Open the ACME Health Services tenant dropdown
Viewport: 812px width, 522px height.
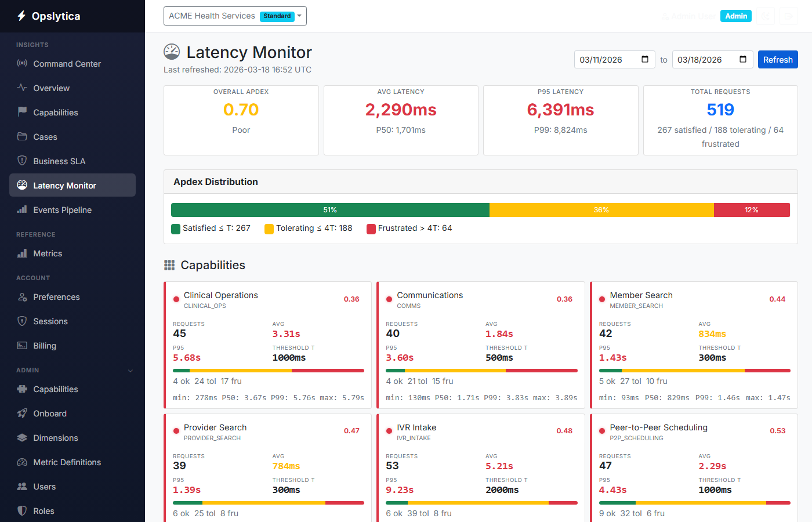pyautogui.click(x=235, y=16)
